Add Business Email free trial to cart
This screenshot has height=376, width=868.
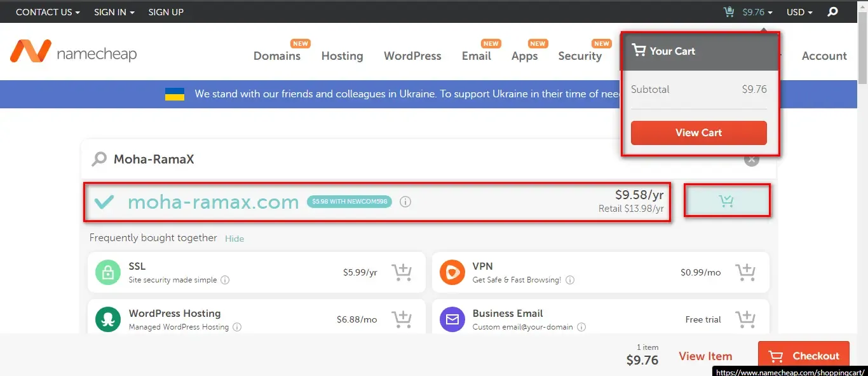pos(745,319)
